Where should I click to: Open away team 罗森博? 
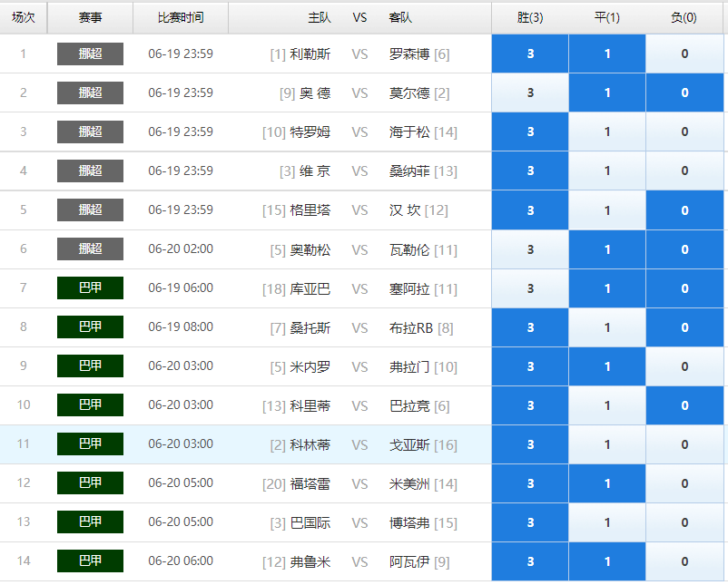(x=409, y=54)
